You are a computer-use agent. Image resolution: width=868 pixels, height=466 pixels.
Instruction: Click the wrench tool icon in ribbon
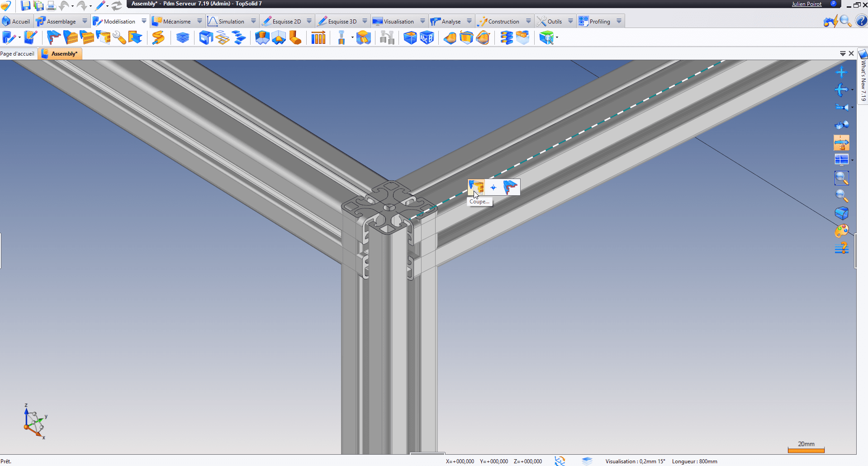pos(119,38)
